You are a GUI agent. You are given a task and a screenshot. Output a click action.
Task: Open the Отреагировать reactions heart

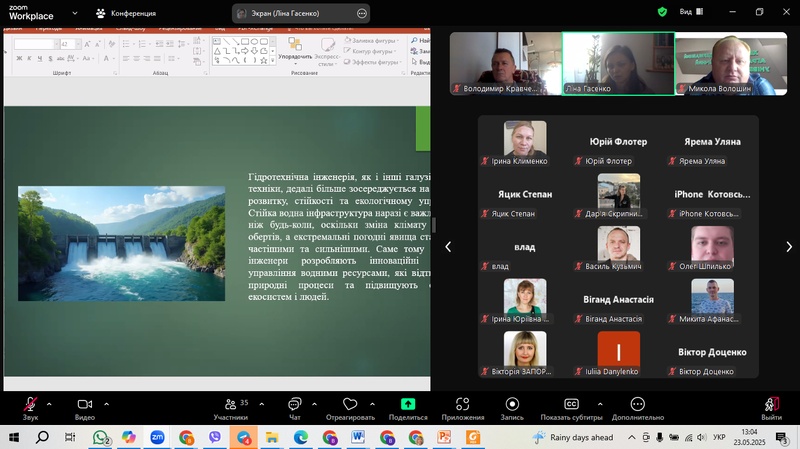pyautogui.click(x=350, y=409)
